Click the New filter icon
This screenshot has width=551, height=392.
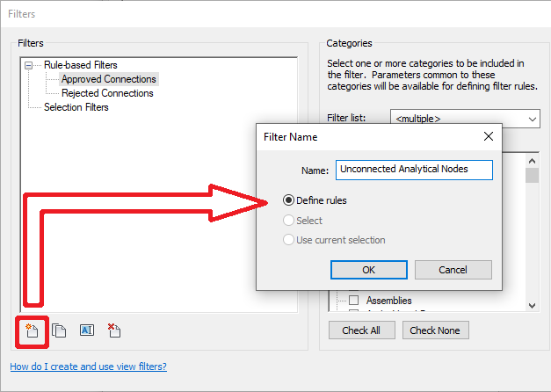click(31, 330)
